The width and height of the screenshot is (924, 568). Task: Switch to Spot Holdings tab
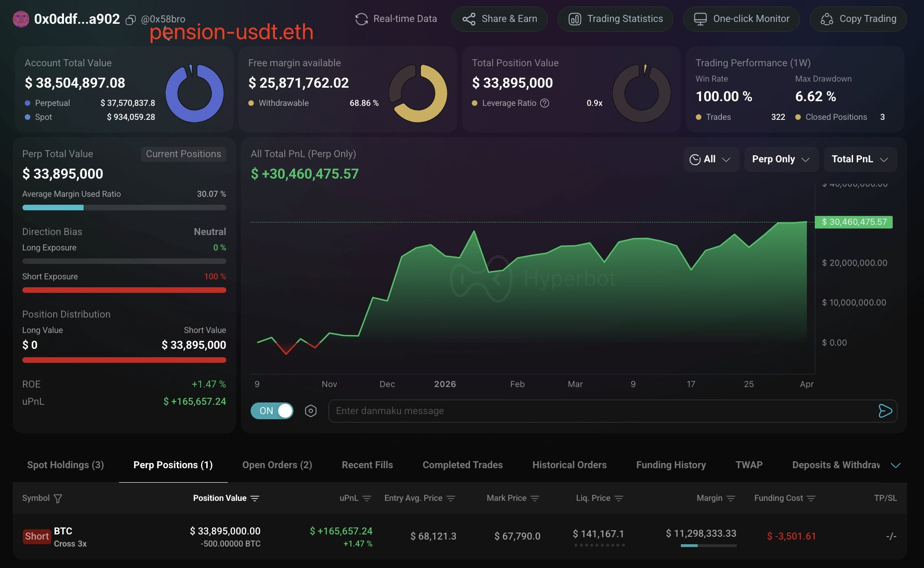pyautogui.click(x=65, y=465)
